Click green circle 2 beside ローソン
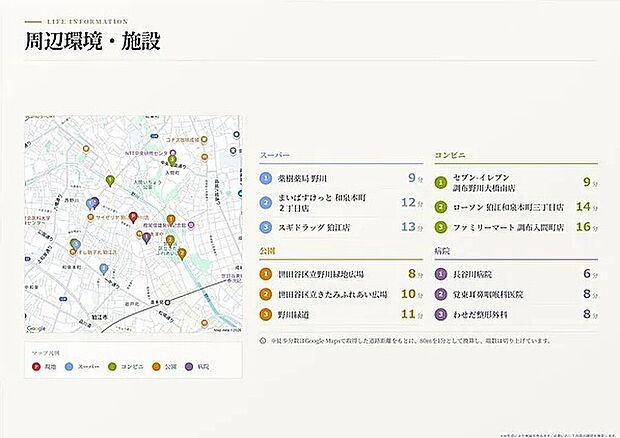 click(x=440, y=207)
